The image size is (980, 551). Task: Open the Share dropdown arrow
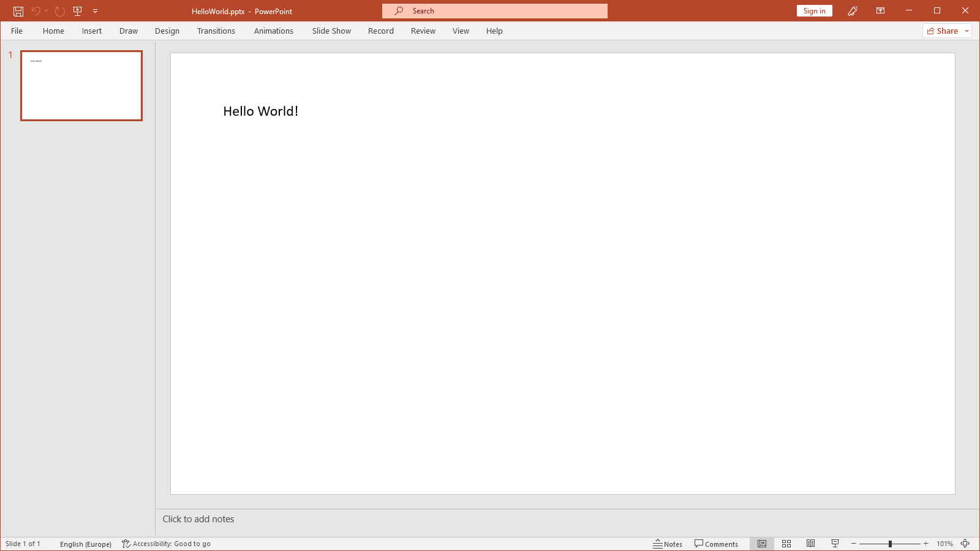tap(967, 31)
